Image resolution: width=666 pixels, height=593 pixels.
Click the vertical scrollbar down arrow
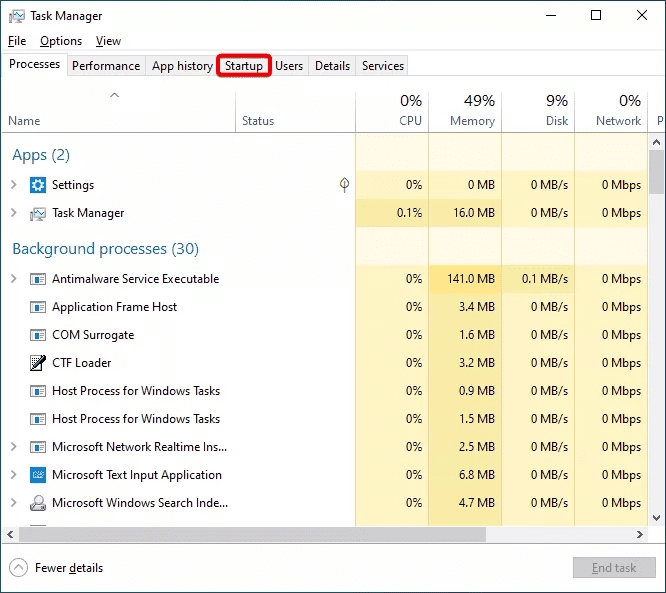point(656,518)
